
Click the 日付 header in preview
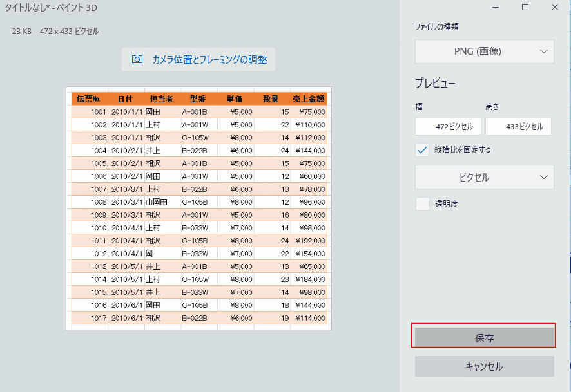(x=125, y=99)
